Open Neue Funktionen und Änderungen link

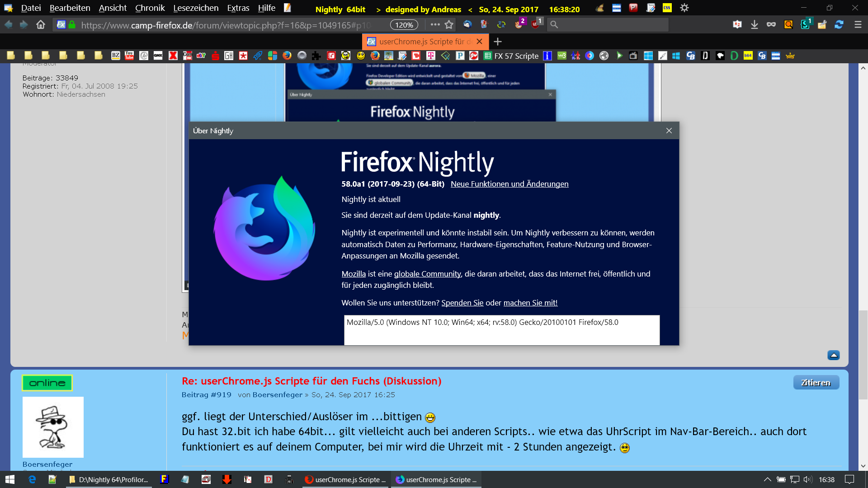[509, 184]
